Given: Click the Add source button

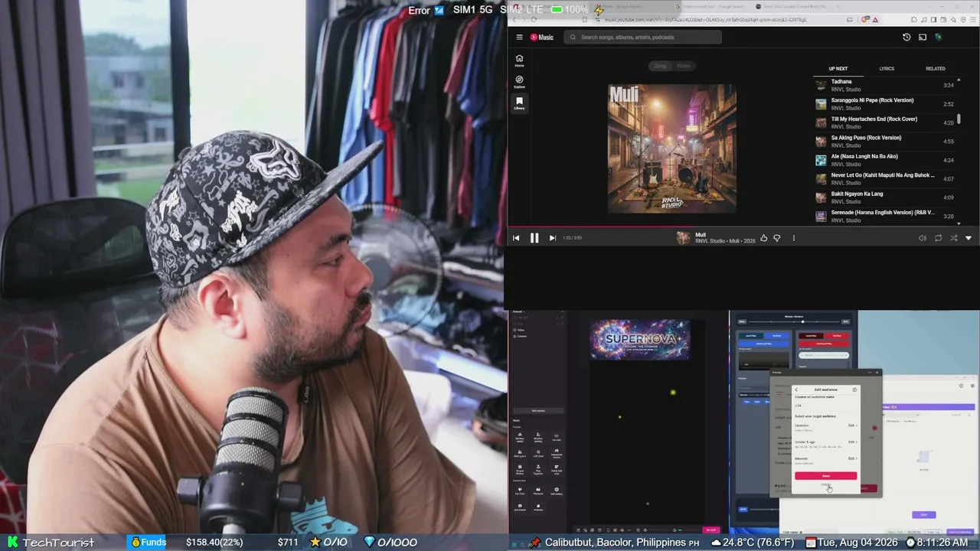Looking at the screenshot, I should tap(538, 411).
